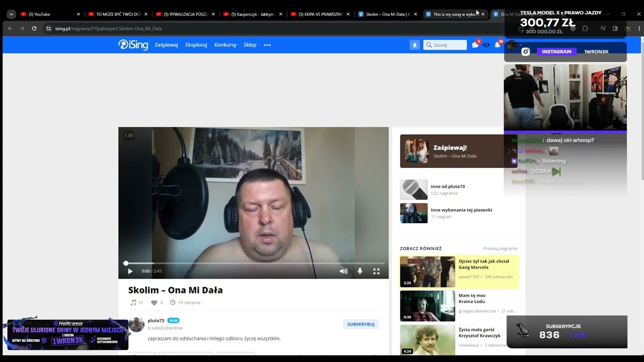The image size is (644, 362).
Task: Click the 6 subskrybentów text
Action: [x=165, y=328]
